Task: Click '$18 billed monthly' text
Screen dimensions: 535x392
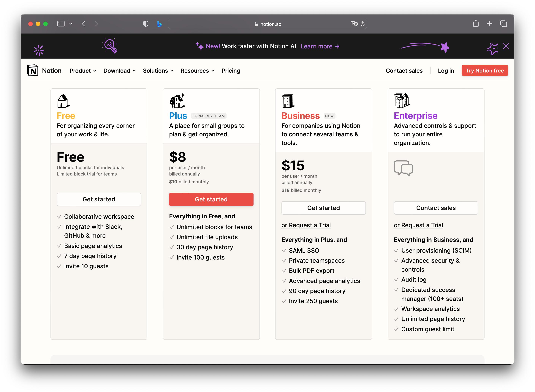Action: pos(301,190)
